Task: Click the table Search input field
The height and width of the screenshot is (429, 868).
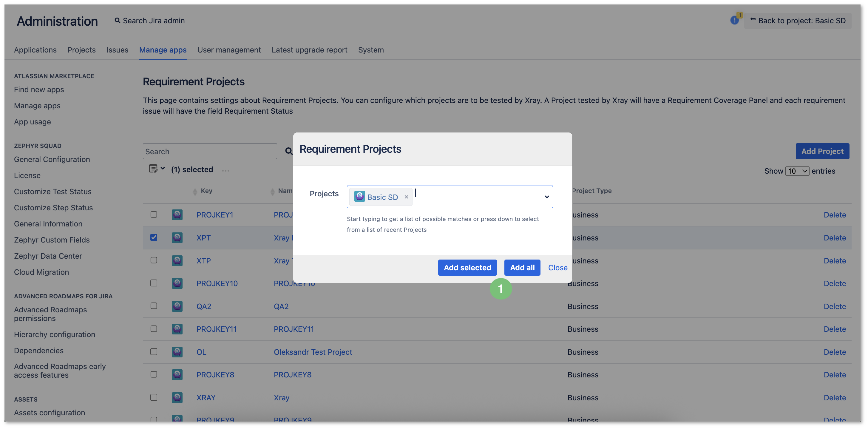Action: (210, 151)
